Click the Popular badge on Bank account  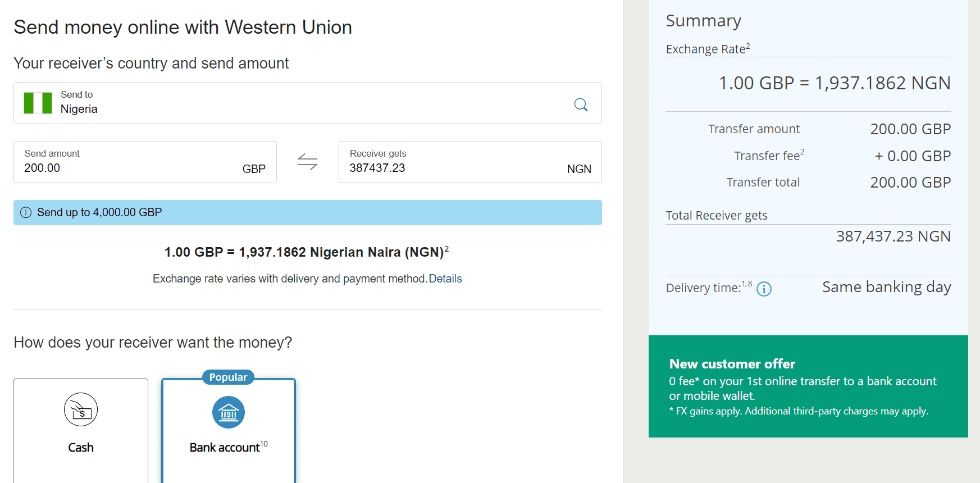coord(228,377)
